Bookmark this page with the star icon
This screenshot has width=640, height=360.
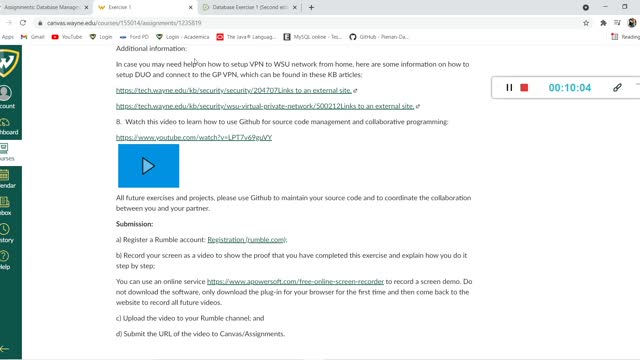point(586,23)
